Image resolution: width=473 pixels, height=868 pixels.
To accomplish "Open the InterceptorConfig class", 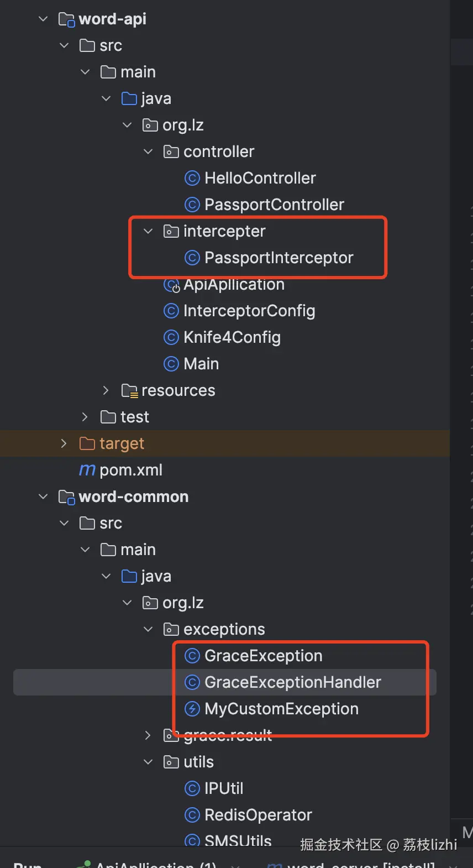I will pos(249,311).
